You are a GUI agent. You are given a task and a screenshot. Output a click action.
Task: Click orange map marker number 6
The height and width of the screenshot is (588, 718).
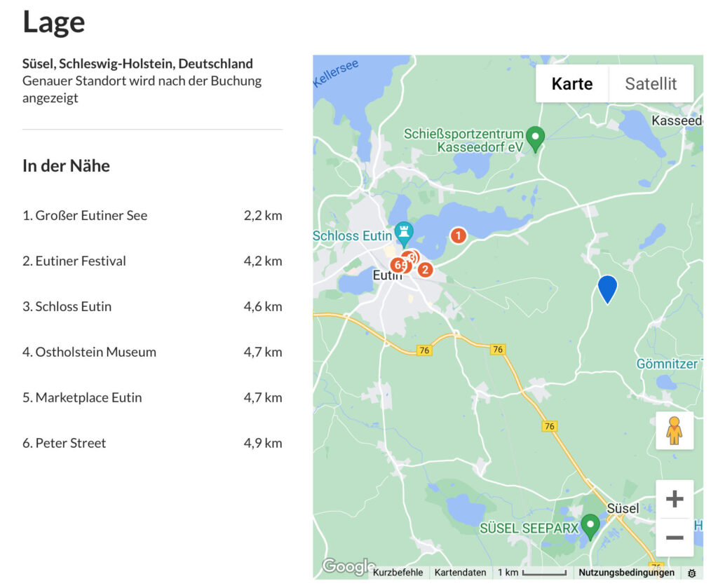click(398, 265)
